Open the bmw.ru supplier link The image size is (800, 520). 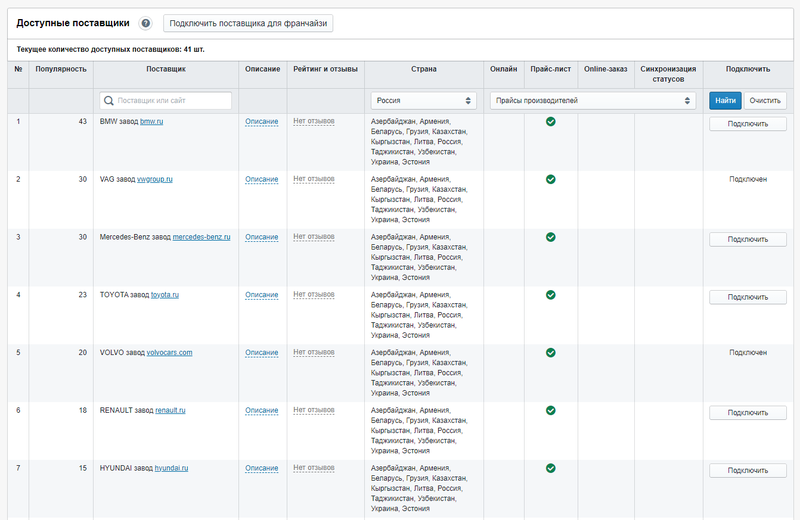151,121
